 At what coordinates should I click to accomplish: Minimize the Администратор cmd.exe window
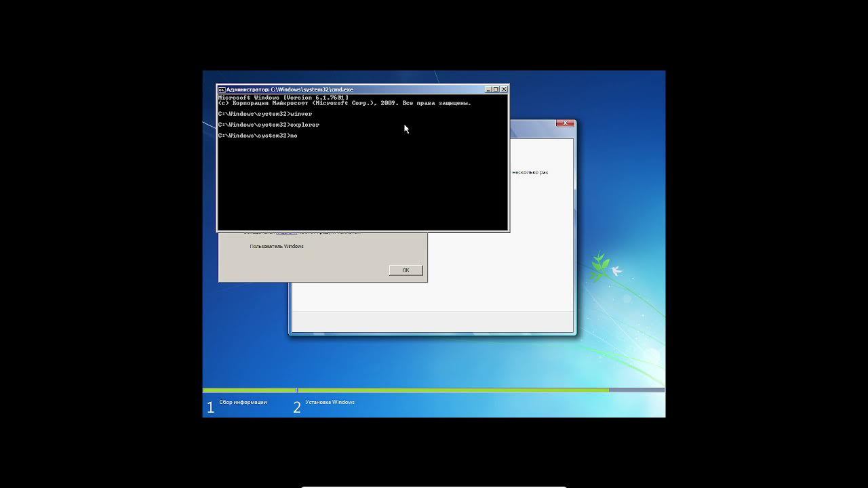click(x=488, y=89)
